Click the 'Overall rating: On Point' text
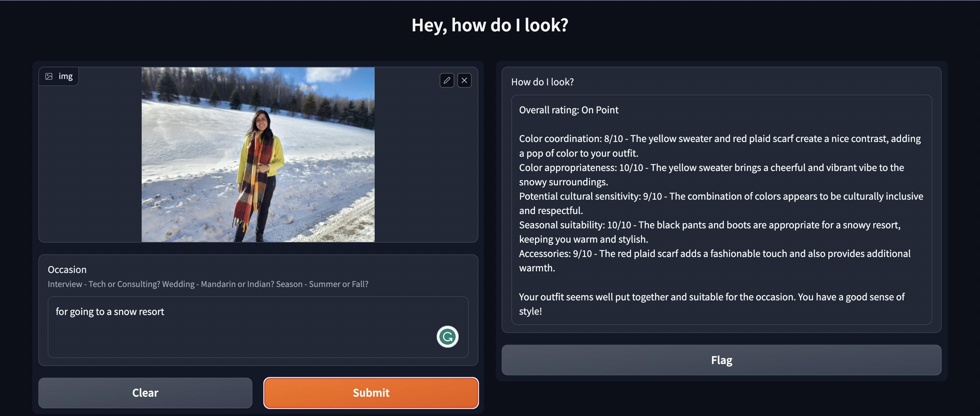Screen dimensions: 980x416 click(x=568, y=110)
